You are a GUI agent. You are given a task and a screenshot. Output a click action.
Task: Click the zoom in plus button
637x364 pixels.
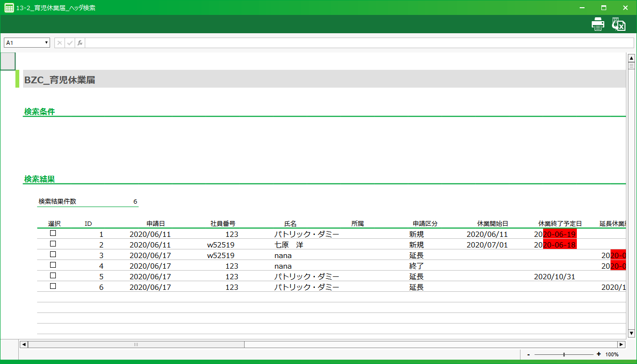599,354
